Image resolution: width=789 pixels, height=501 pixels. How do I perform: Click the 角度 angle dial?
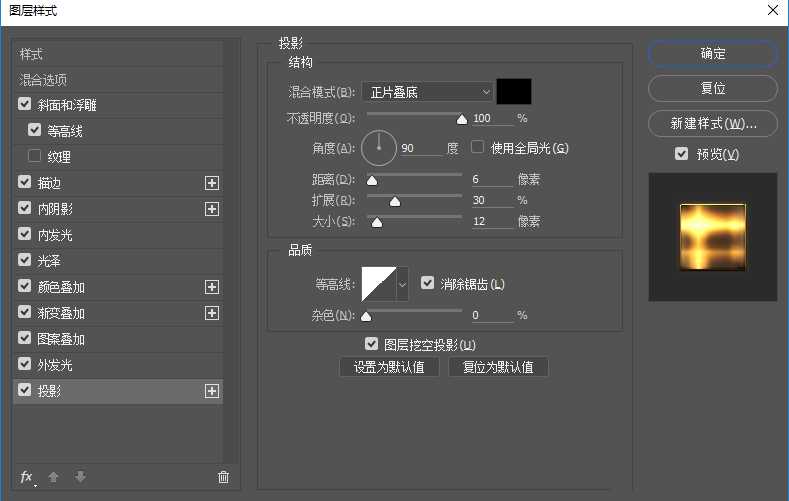tap(379, 148)
